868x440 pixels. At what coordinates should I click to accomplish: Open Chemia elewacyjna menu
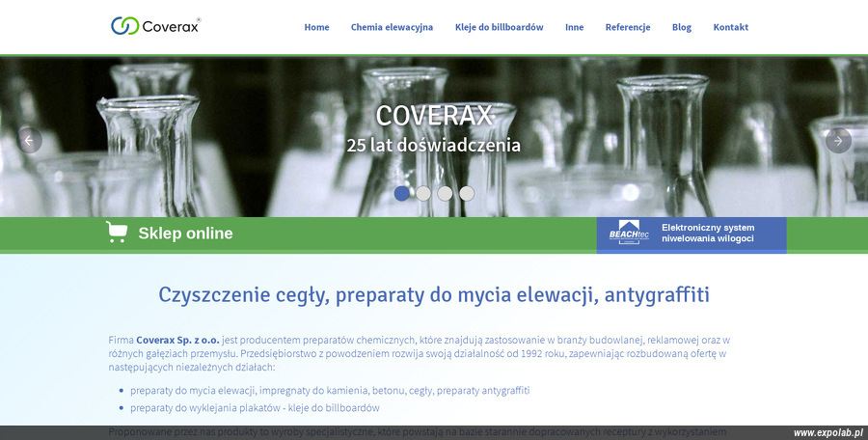(x=392, y=27)
